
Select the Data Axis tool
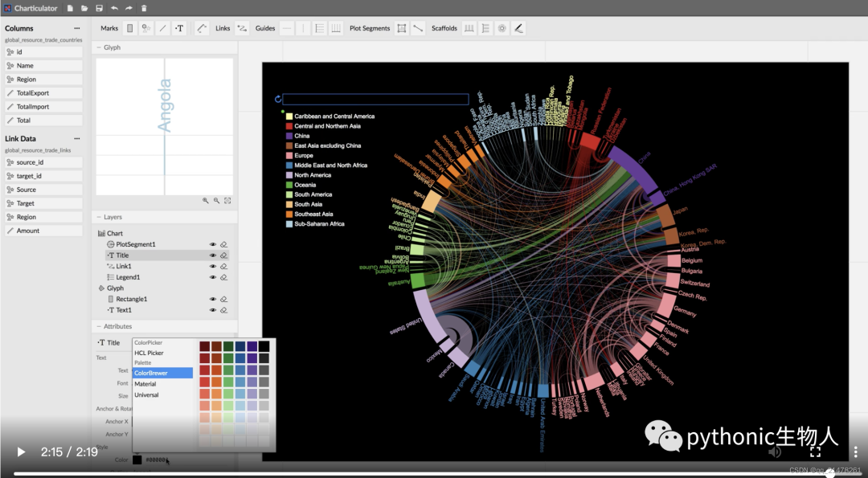(x=202, y=28)
